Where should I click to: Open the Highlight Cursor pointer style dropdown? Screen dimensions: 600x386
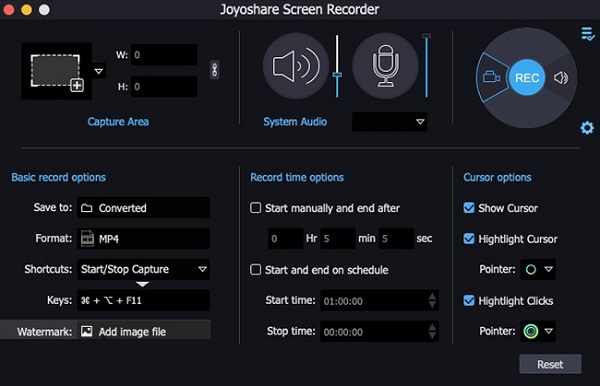(x=538, y=269)
